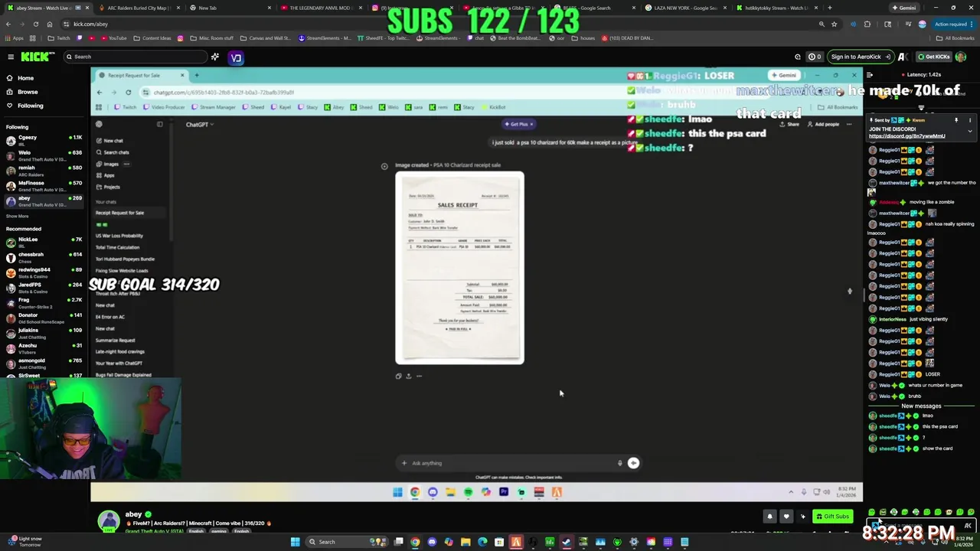This screenshot has height=551, width=980.
Task: Open remiah's channel in Following list
Action: click(x=44, y=171)
